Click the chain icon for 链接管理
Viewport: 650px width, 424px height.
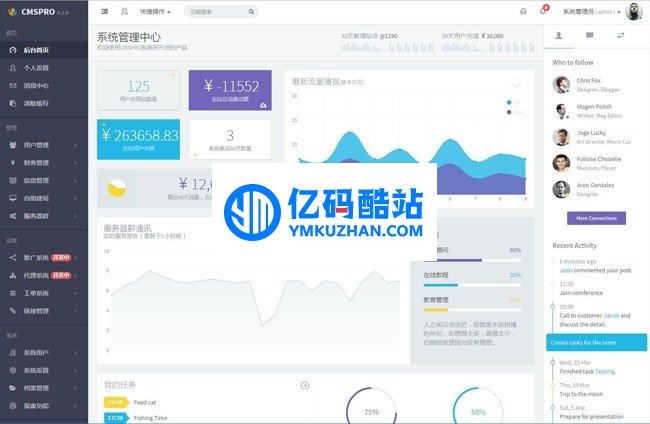click(13, 311)
